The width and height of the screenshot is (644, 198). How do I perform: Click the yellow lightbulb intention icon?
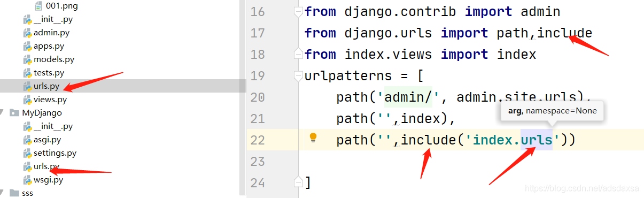pyautogui.click(x=313, y=138)
